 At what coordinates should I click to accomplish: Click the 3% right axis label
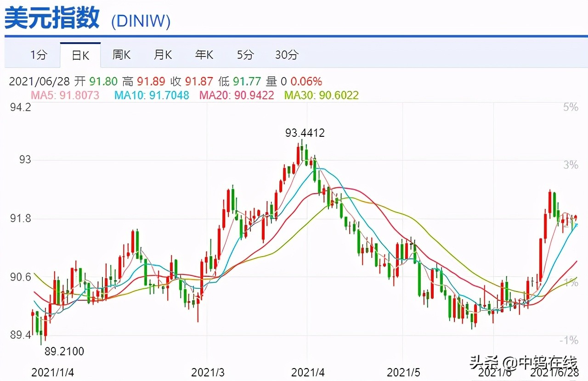pyautogui.click(x=571, y=165)
